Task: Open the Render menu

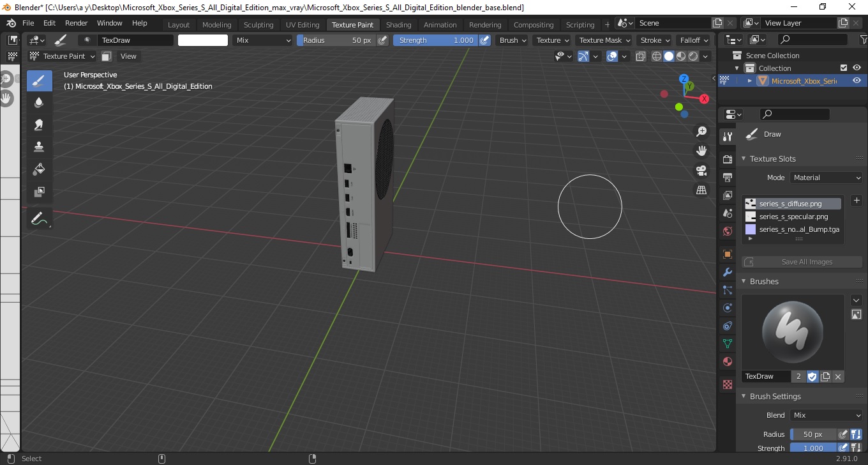Action: [77, 23]
